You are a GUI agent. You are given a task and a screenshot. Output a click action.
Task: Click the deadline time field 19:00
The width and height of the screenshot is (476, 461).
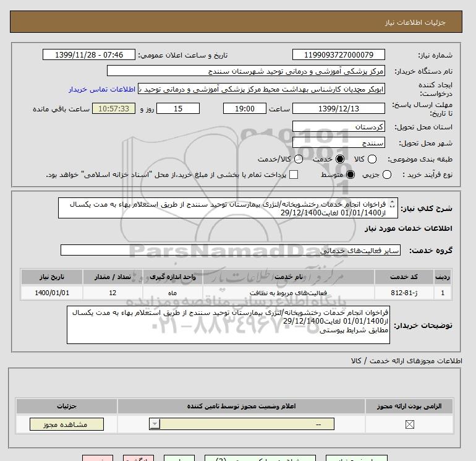[x=244, y=108]
